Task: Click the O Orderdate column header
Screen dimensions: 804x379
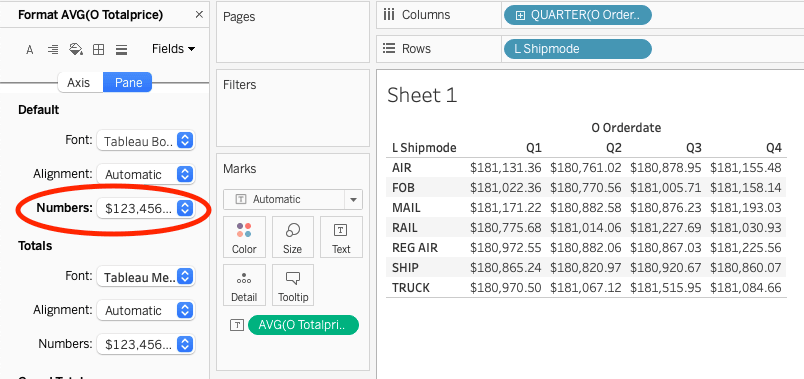Action: [626, 128]
